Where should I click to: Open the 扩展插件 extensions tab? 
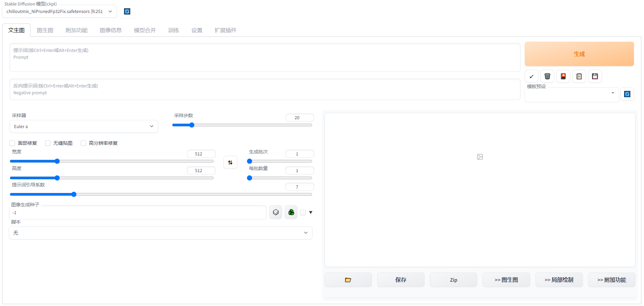[x=226, y=30]
